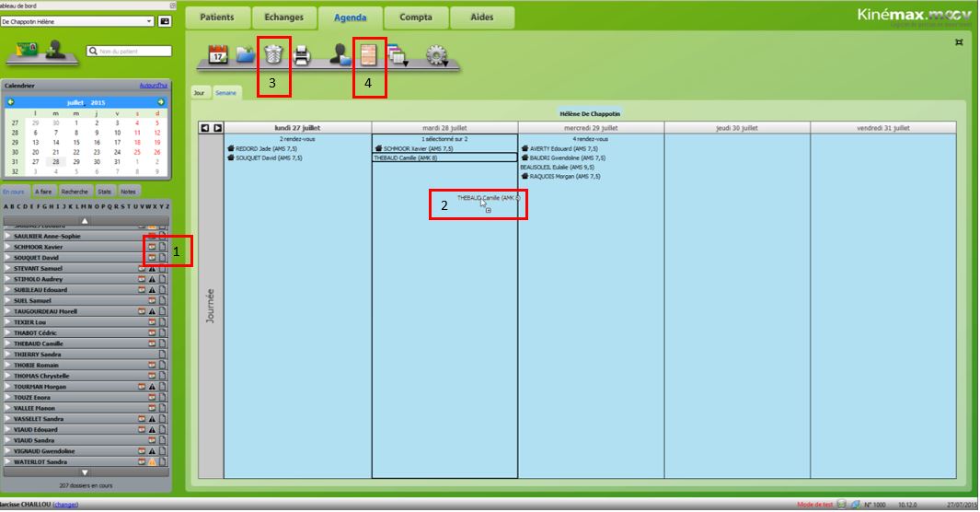Switch to the Compta tab

416,17
